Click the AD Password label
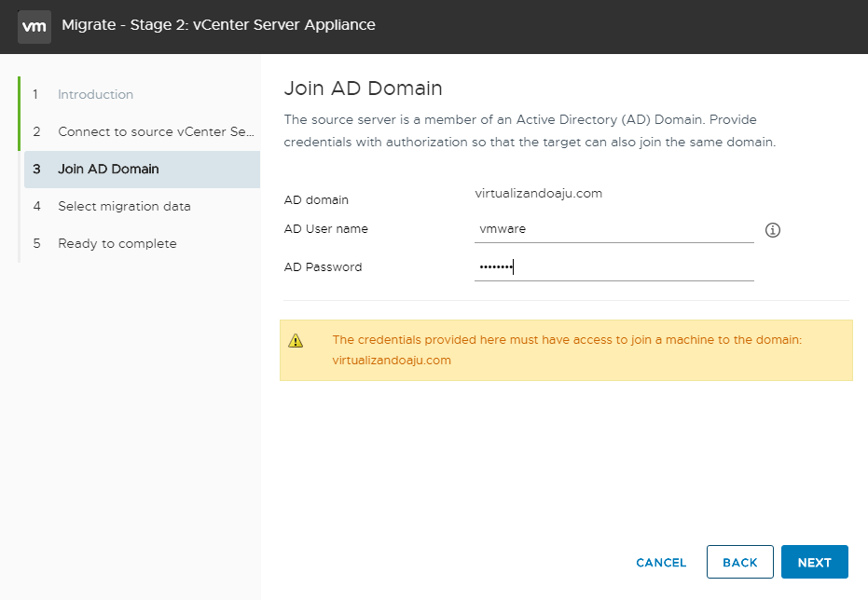Screen dimensions: 868x600 [x=323, y=267]
